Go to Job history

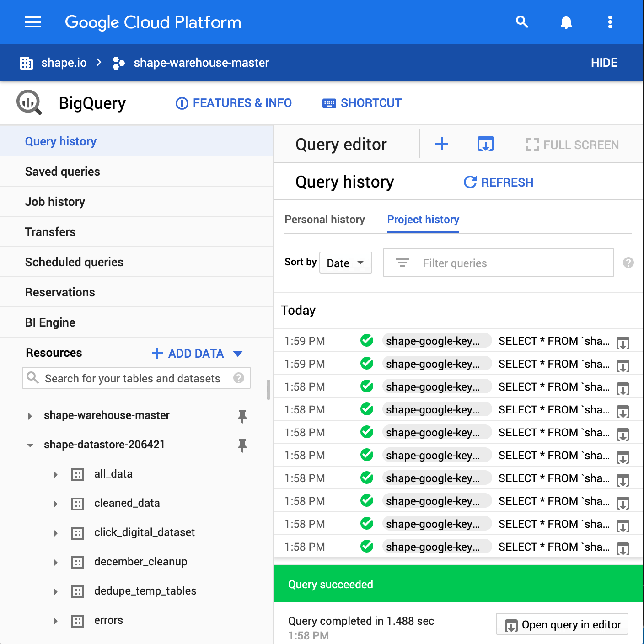tap(136, 202)
